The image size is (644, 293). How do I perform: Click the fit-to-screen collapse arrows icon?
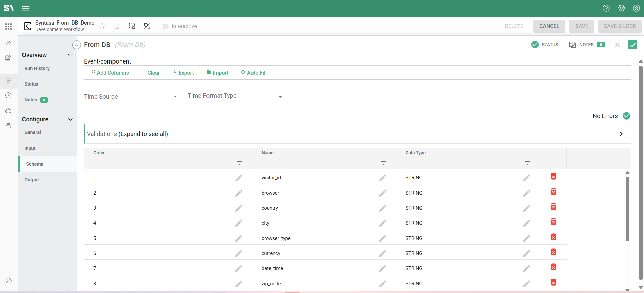(x=147, y=26)
